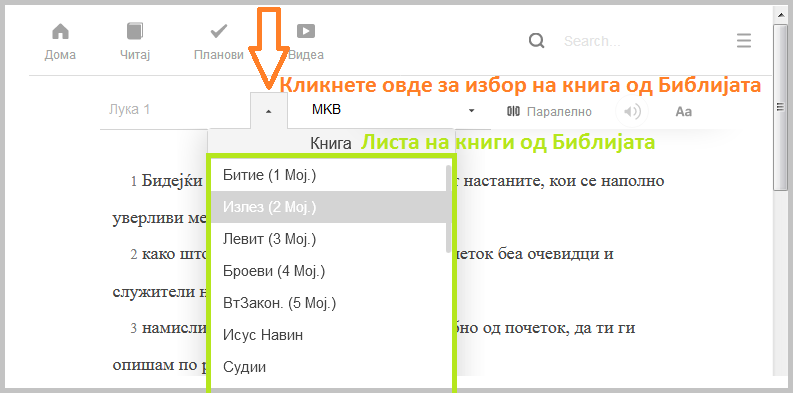Image resolution: width=793 pixels, height=393 pixels.
Task: Select Излез (2 Мој.) from list
Action: (x=328, y=207)
